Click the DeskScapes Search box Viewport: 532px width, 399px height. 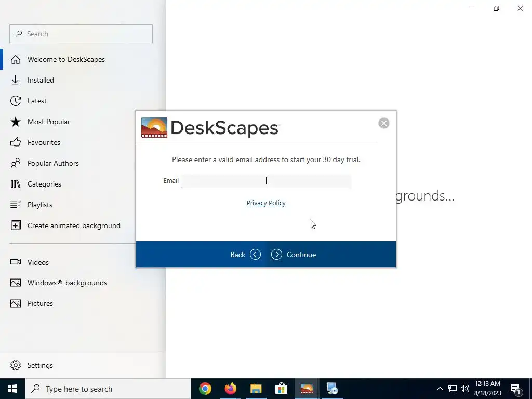(81, 34)
